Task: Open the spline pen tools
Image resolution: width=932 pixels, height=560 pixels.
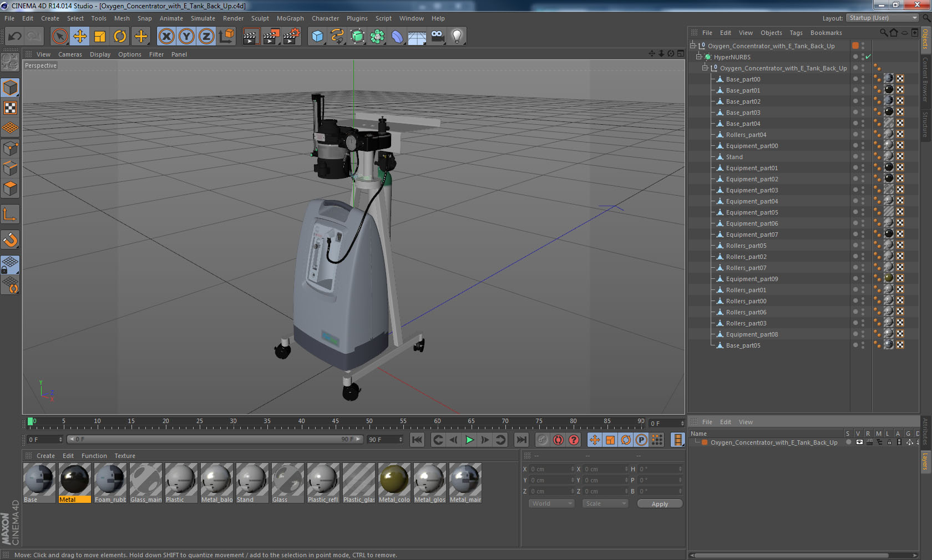Action: [337, 37]
